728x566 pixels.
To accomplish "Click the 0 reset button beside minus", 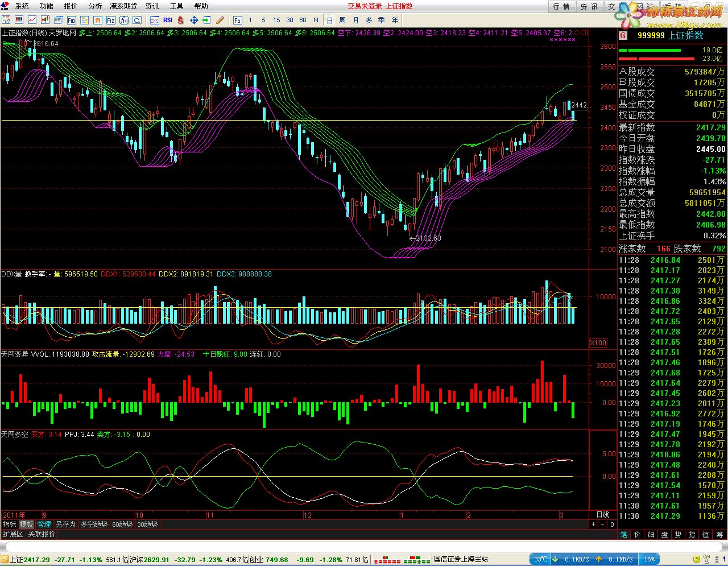I will (x=612, y=524).
